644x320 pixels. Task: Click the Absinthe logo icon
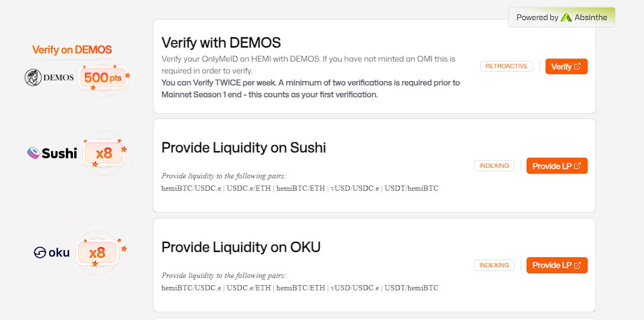click(x=566, y=17)
